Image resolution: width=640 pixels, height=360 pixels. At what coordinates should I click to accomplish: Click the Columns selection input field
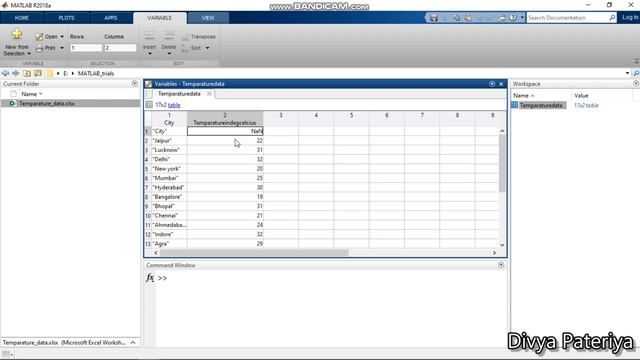coord(120,48)
